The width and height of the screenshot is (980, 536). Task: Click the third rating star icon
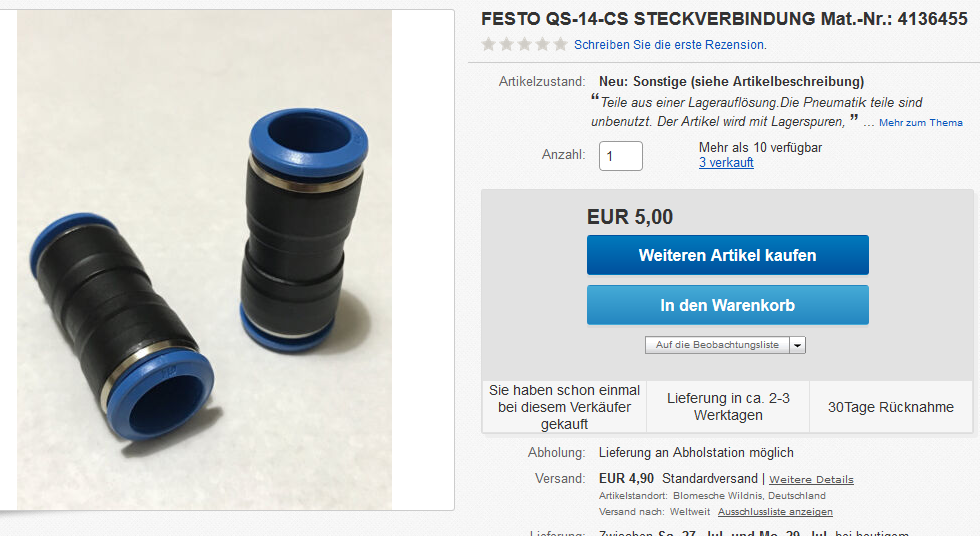(x=524, y=44)
